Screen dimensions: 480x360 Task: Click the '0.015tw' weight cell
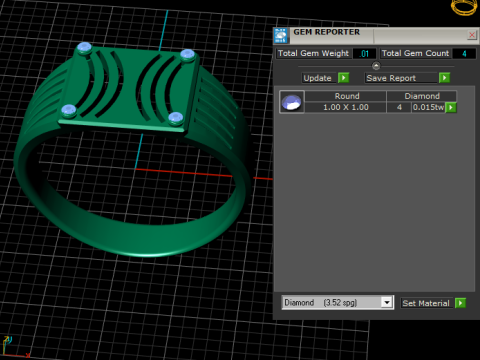tap(428, 107)
